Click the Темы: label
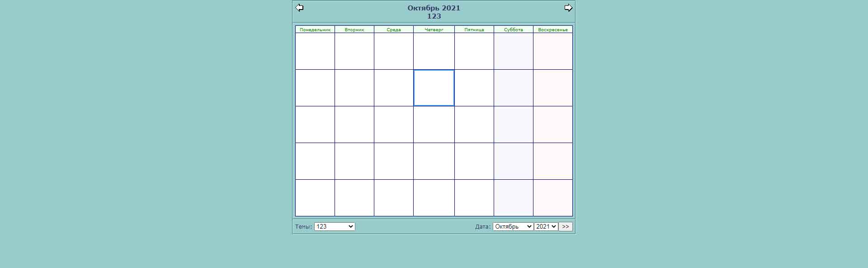The width and height of the screenshot is (868, 268). [x=303, y=226]
